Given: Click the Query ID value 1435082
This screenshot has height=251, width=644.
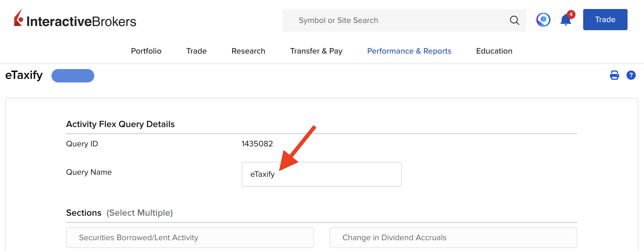Looking at the screenshot, I should click(257, 144).
